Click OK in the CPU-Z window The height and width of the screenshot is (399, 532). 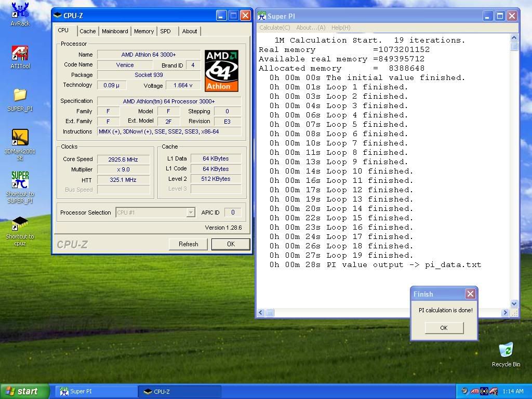click(x=231, y=244)
